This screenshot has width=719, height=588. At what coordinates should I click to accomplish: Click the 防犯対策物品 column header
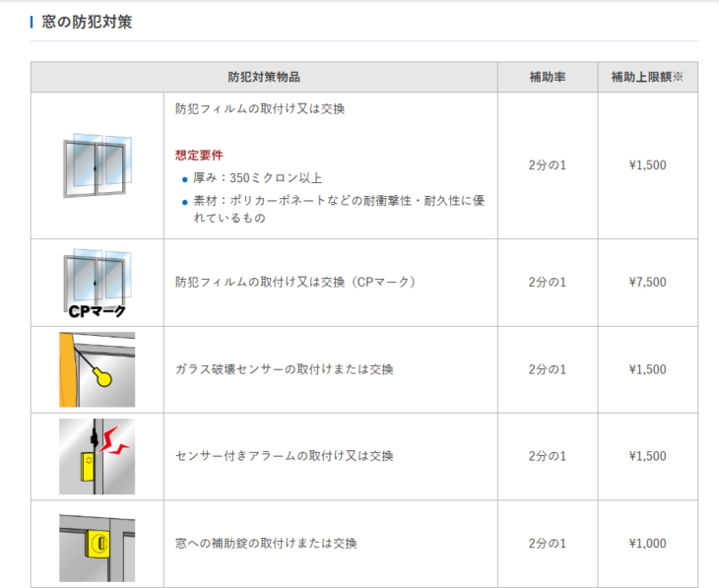point(264,77)
